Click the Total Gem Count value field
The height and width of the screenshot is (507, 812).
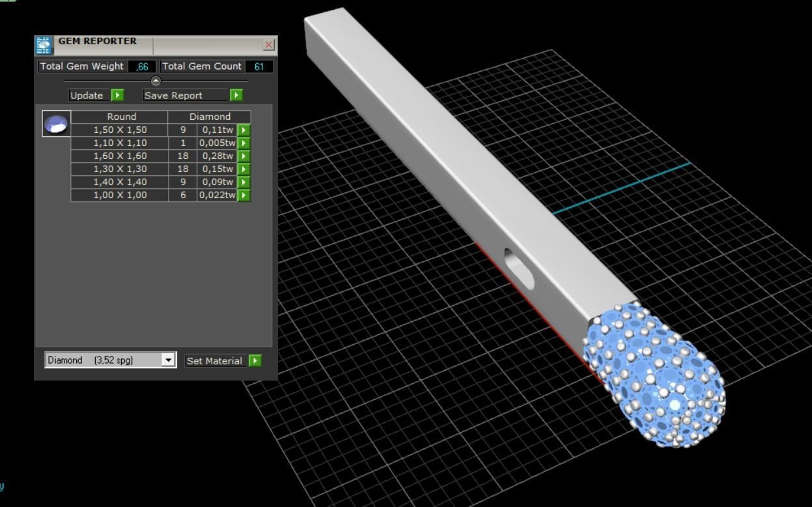[259, 66]
